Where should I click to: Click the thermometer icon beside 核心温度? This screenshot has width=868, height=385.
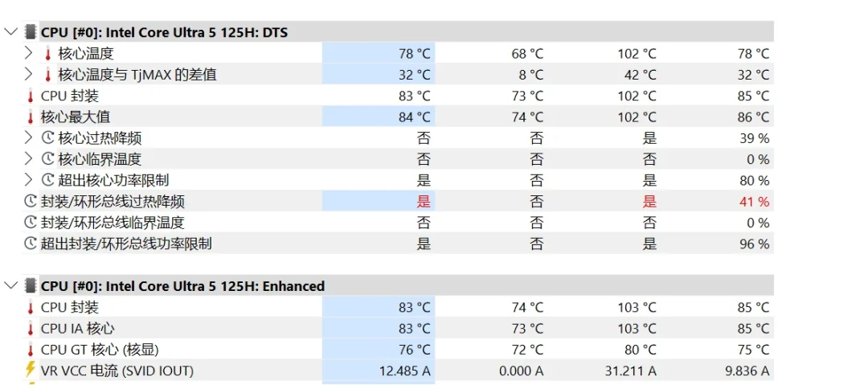pos(48,54)
